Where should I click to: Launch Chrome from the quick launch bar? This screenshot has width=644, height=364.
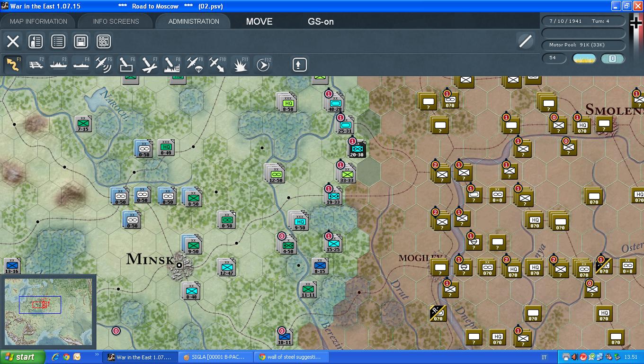coord(66,357)
